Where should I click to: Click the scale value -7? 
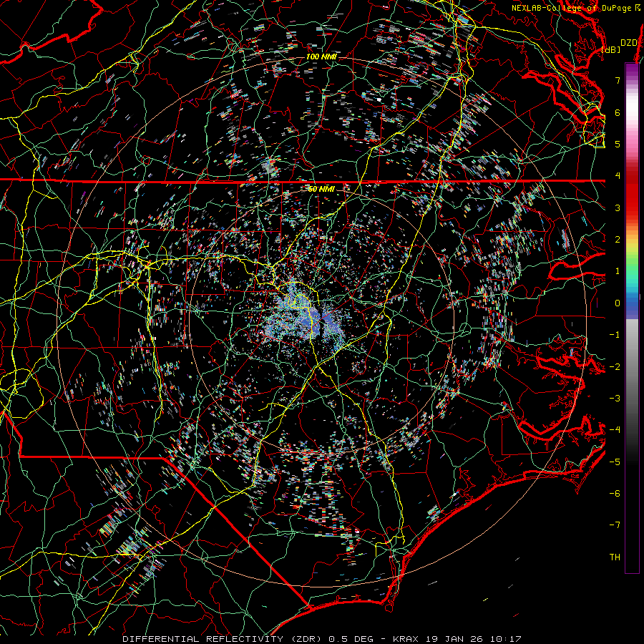(615, 525)
